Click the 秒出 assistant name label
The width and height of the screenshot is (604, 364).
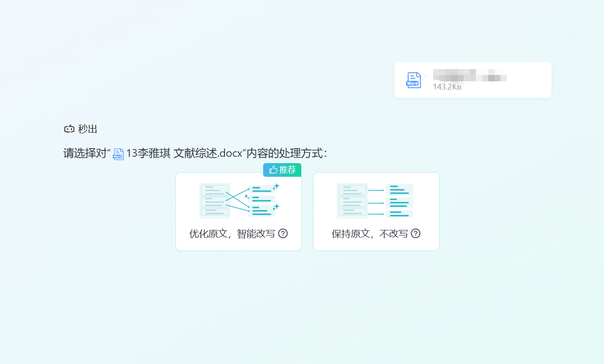pos(87,129)
